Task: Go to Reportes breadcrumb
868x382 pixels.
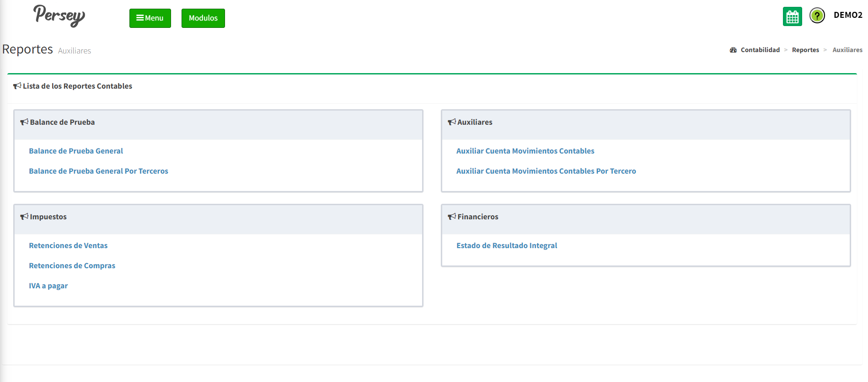Action: (805, 50)
